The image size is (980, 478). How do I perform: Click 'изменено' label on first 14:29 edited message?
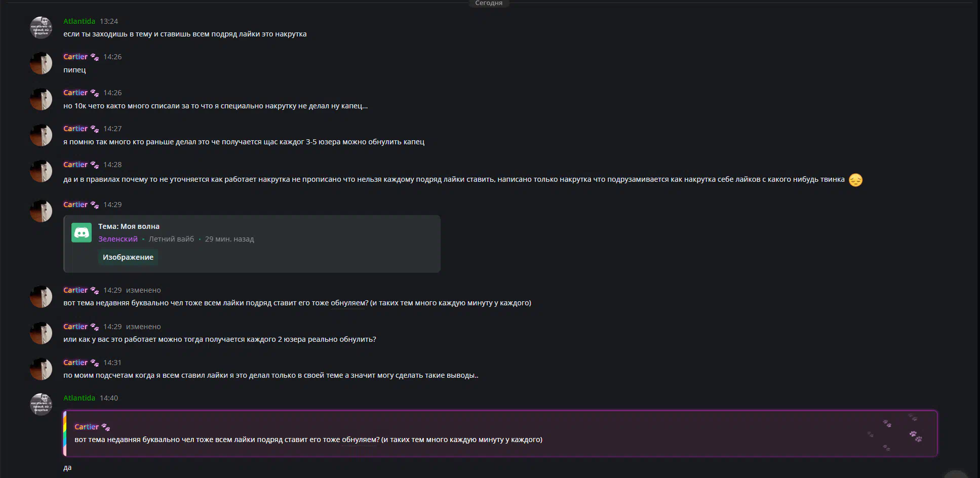point(143,290)
